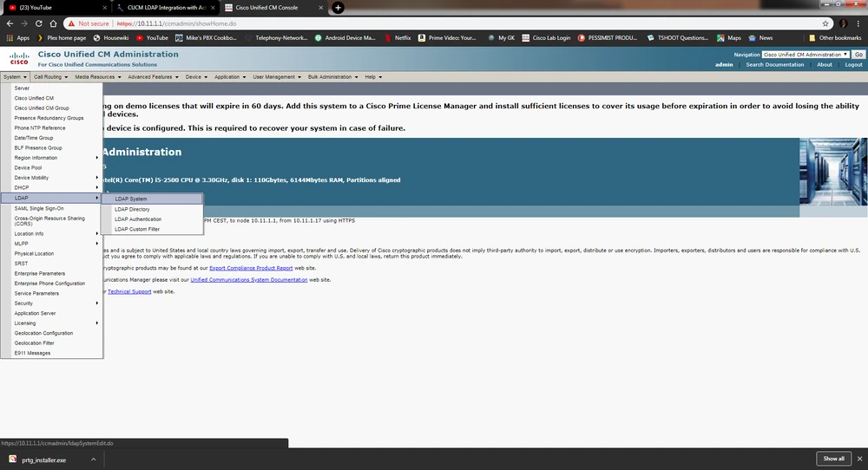Image resolution: width=868 pixels, height=470 pixels.
Task: Click the Cisco logo in the header
Action: [x=19, y=59]
